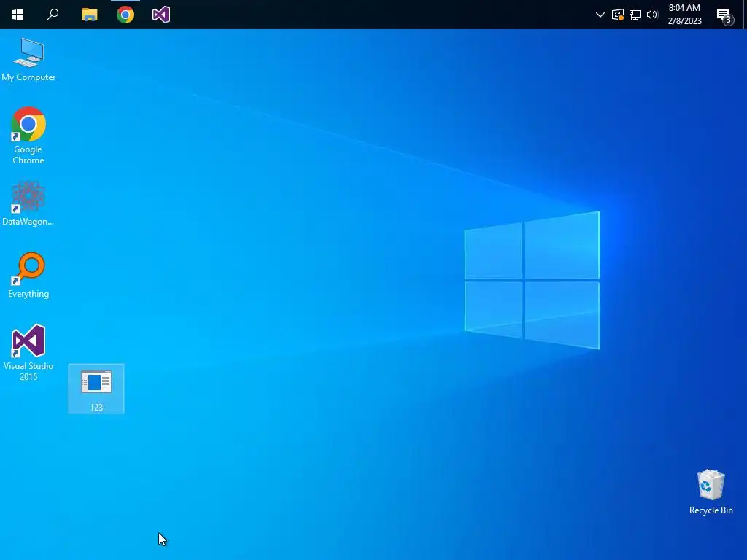Select the DataWagon desktop shortcut

(28, 203)
